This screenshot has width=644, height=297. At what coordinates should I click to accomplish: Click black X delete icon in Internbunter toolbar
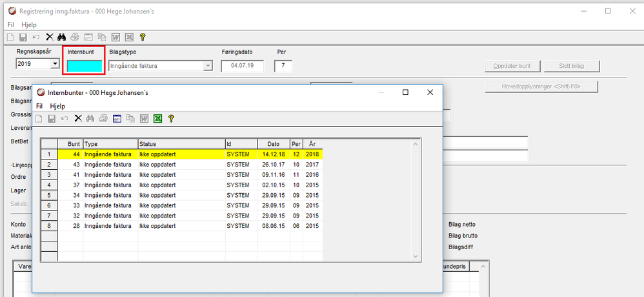point(78,118)
